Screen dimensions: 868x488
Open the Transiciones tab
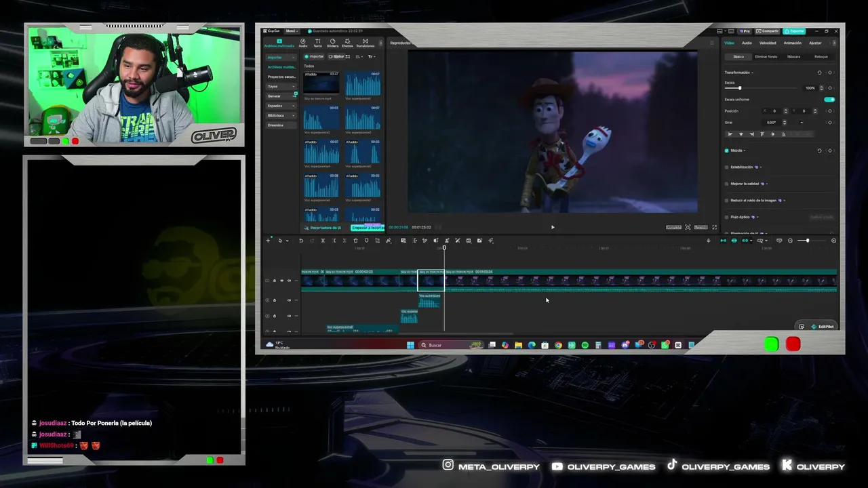click(x=365, y=43)
